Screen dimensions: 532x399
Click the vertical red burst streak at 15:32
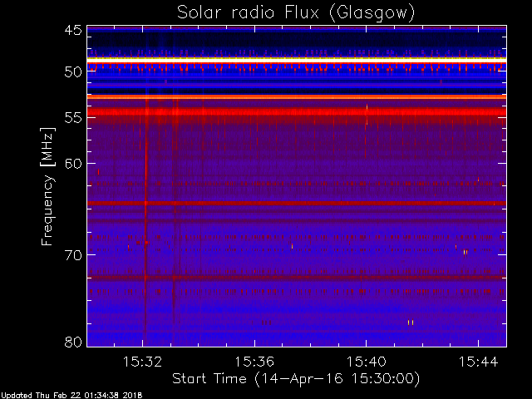point(146,220)
